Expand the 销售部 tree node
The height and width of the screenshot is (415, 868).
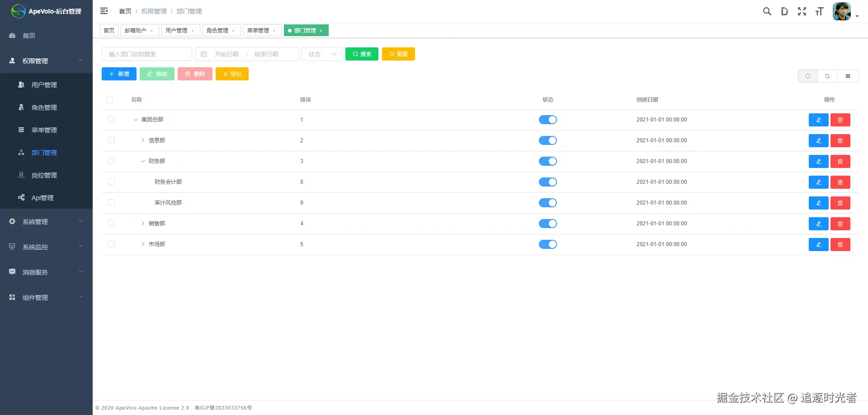click(143, 224)
